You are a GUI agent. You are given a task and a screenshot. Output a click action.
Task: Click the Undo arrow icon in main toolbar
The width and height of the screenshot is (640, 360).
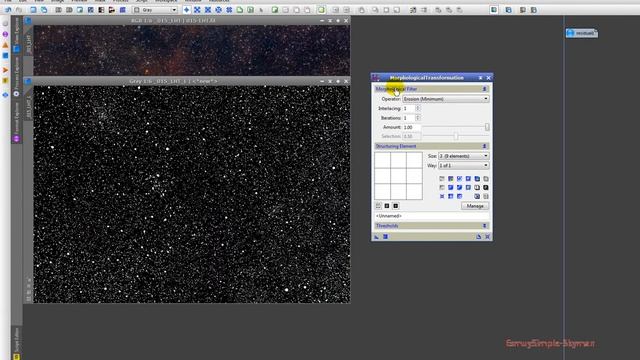8,9
